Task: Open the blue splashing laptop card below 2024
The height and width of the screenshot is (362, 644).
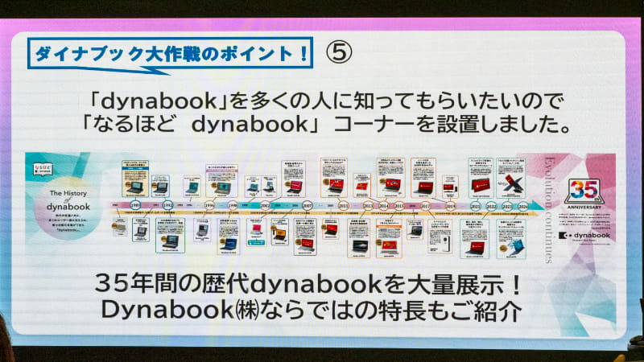Action: (511, 239)
